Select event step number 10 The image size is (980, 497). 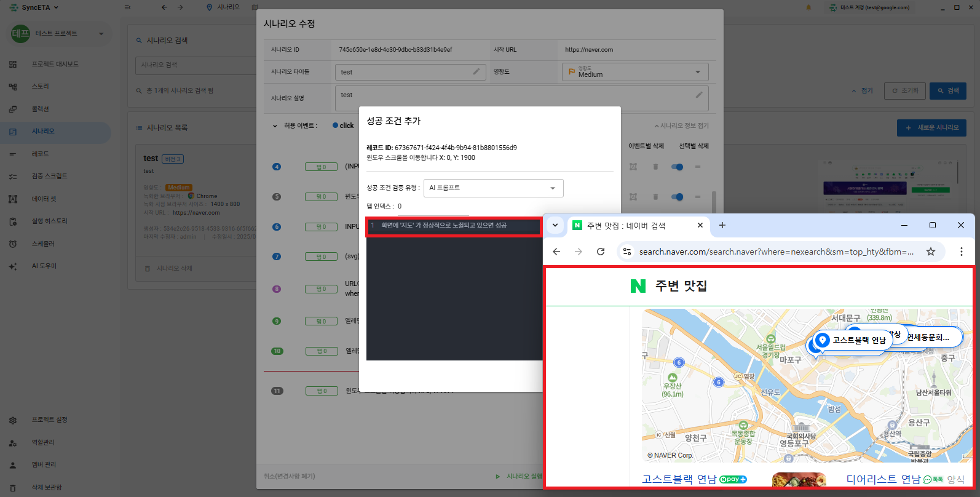tap(277, 351)
